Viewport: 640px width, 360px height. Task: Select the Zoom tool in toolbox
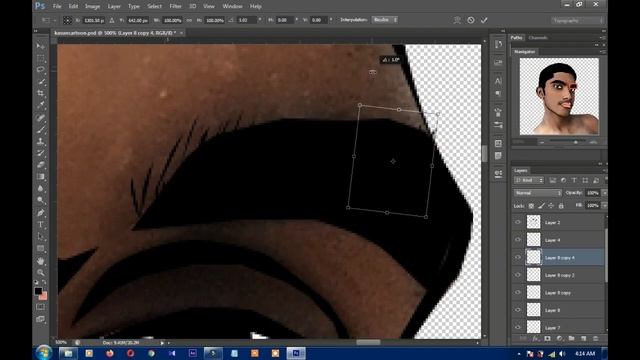pos(40,272)
